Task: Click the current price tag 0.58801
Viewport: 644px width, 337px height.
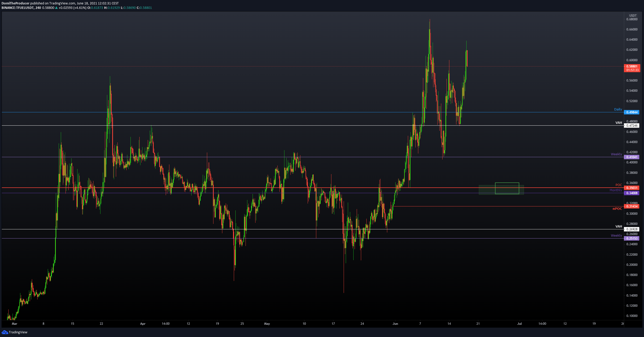Action: click(632, 66)
